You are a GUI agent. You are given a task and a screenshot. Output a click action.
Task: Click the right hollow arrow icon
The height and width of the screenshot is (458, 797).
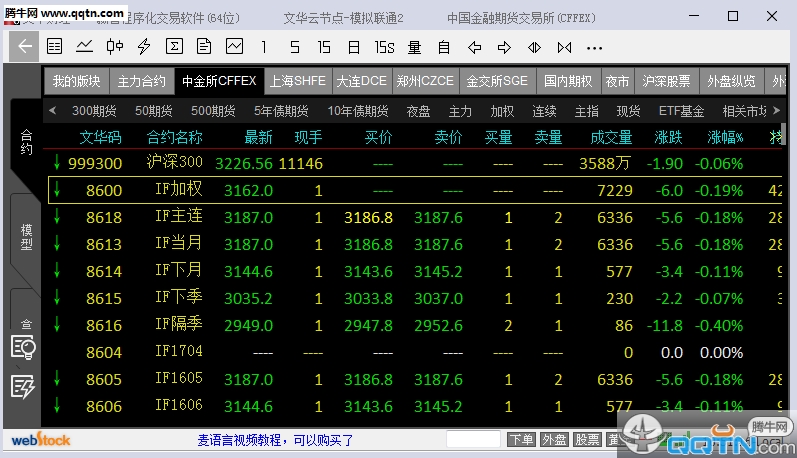tap(504, 47)
